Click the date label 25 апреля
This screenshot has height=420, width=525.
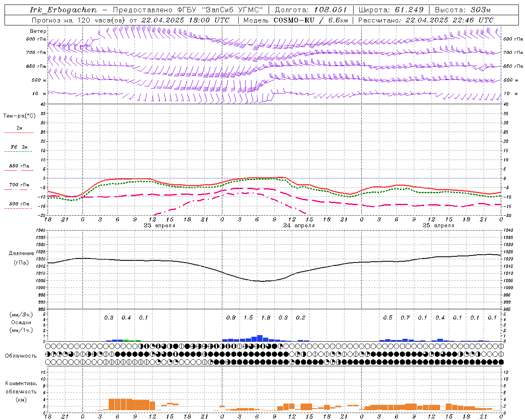point(438,226)
